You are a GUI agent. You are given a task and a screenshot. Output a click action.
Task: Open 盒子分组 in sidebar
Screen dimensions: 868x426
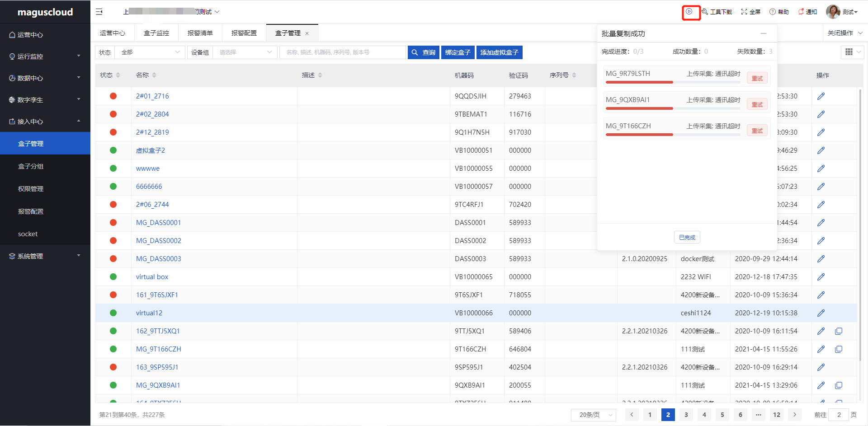pos(45,166)
